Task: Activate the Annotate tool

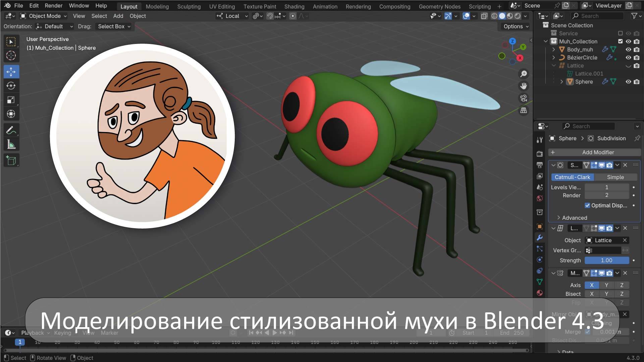Action: pos(11,130)
